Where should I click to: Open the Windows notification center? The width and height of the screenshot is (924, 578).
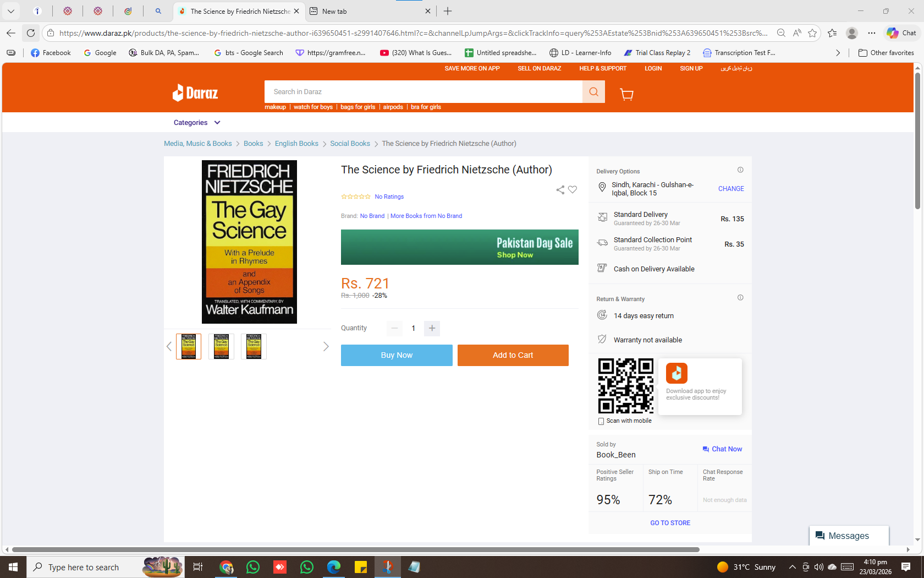tap(906, 567)
